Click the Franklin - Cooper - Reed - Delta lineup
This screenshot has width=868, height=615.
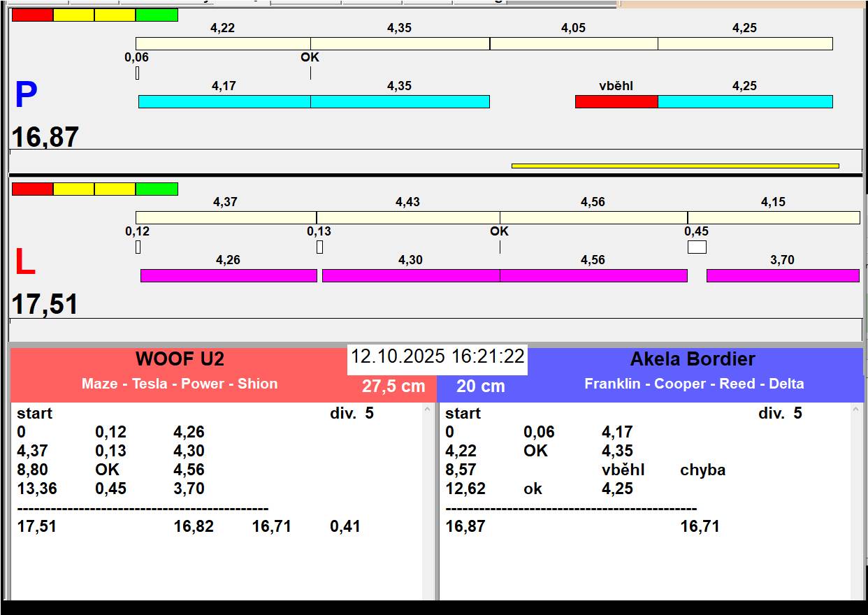coord(694,384)
